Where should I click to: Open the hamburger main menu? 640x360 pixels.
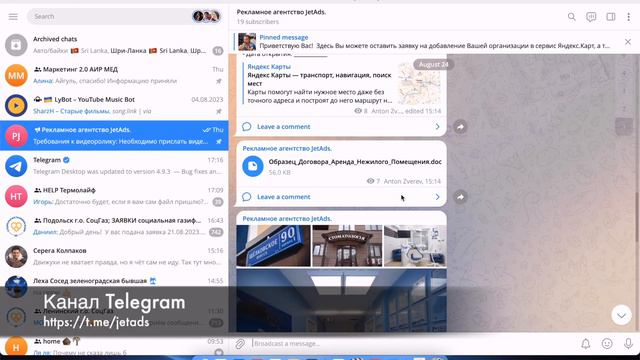click(x=13, y=16)
